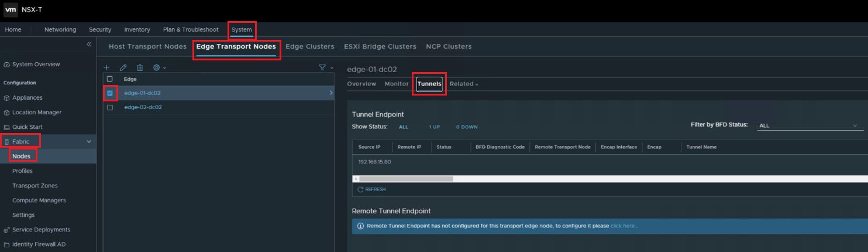Image resolution: width=868 pixels, height=252 pixels.
Task: Open the Filter by BFD Status dropdown
Action: [x=808, y=125]
